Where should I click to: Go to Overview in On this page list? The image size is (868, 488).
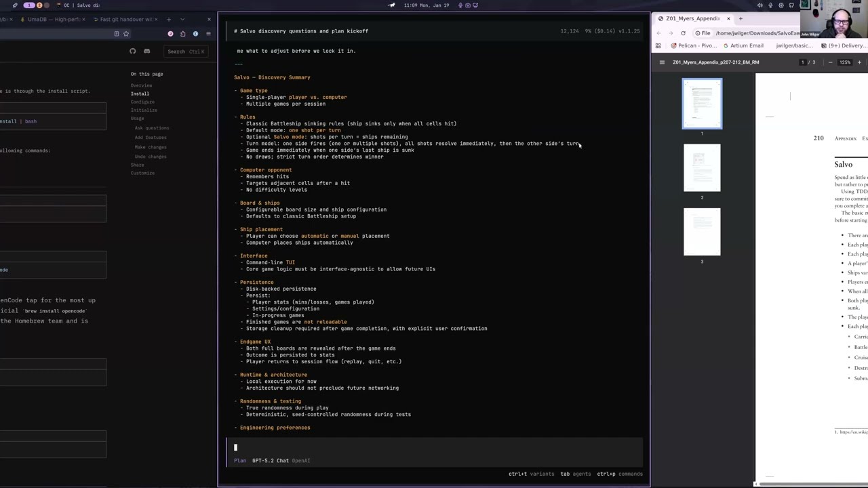[141, 85]
